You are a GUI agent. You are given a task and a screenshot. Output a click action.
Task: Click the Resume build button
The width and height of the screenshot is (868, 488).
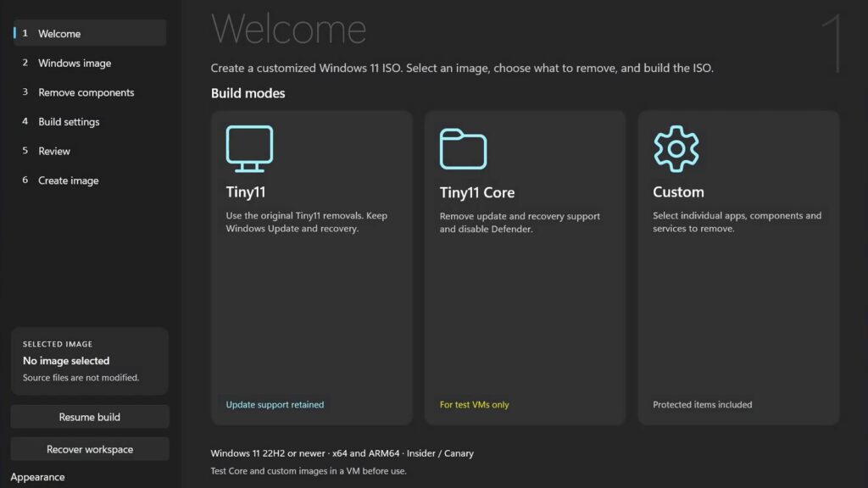tap(90, 417)
